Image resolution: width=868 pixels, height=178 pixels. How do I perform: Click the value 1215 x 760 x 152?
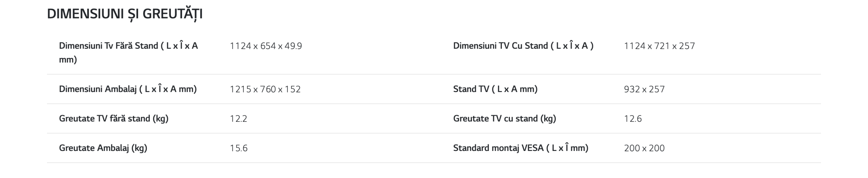(265, 89)
